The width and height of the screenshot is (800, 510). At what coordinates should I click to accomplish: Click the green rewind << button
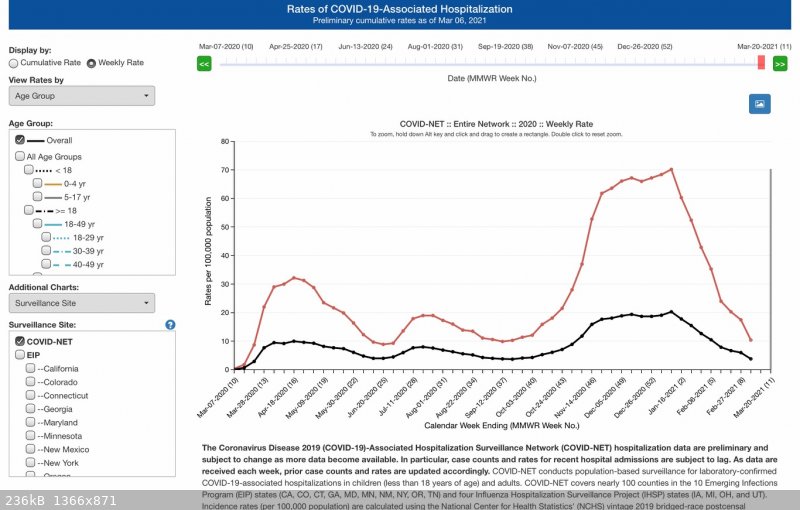(x=204, y=64)
